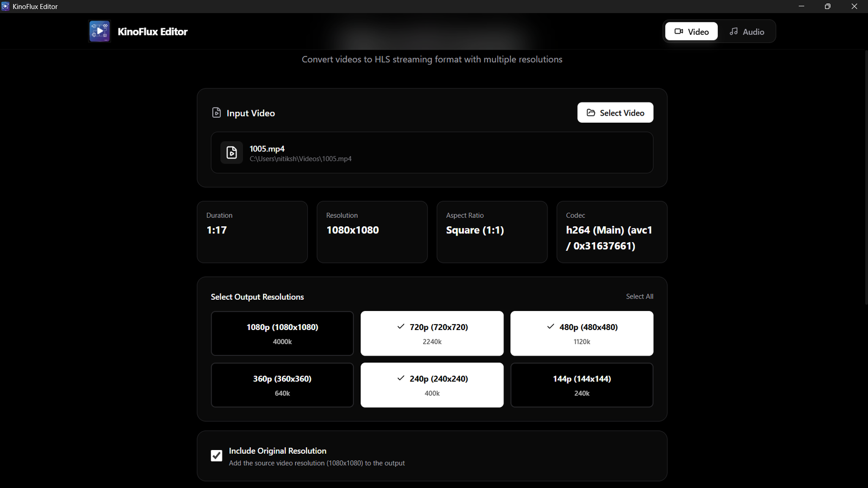Click the checkmark icon on 240p tile
Image resolution: width=868 pixels, height=488 pixels.
point(401,378)
